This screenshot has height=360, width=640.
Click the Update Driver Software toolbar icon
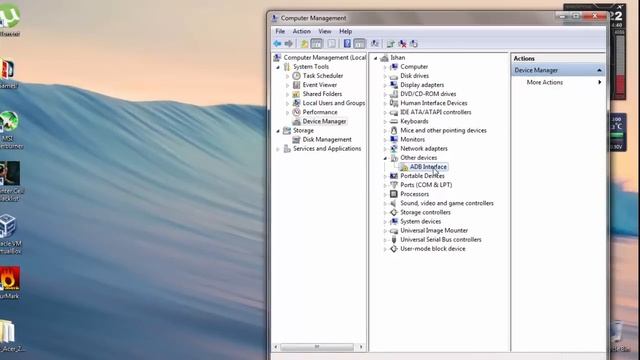391,44
